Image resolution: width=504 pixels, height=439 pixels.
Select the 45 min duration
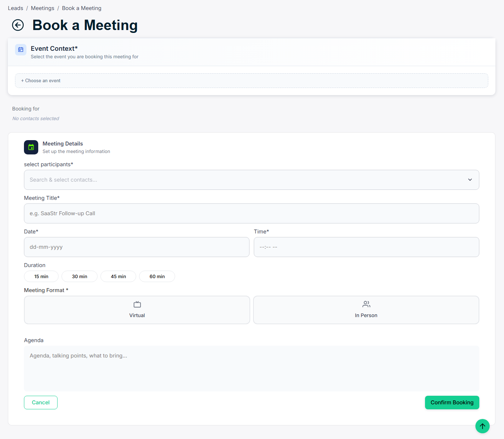point(118,276)
